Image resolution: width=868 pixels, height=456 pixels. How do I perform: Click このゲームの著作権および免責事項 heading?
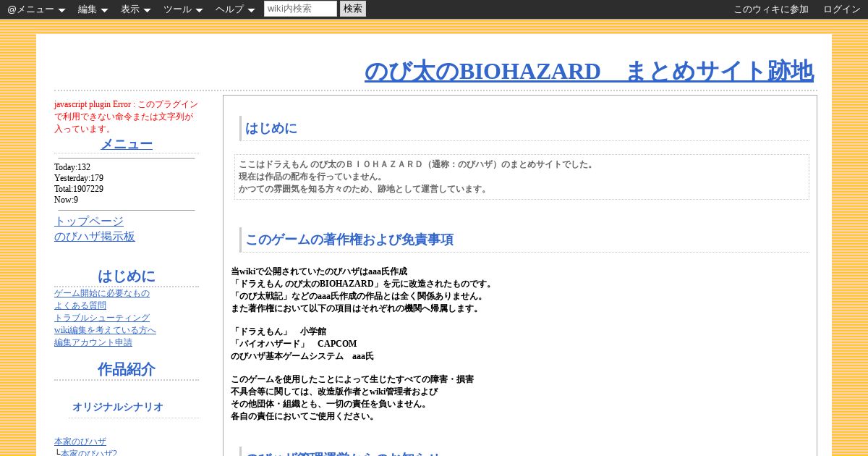coord(349,240)
